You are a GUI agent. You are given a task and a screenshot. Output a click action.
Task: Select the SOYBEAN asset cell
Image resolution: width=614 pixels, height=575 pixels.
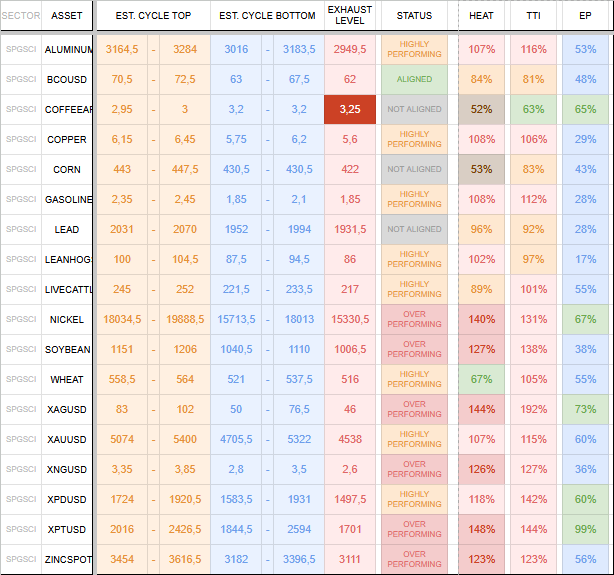point(67,350)
